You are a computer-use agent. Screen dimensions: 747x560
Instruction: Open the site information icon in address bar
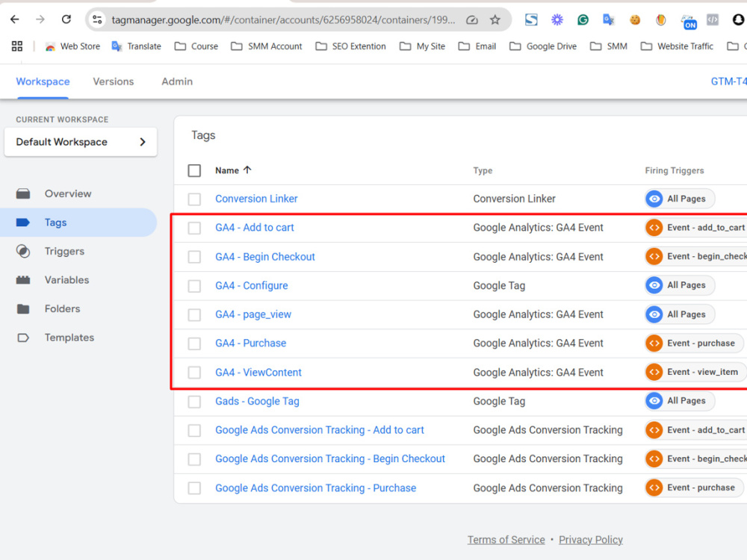(97, 19)
